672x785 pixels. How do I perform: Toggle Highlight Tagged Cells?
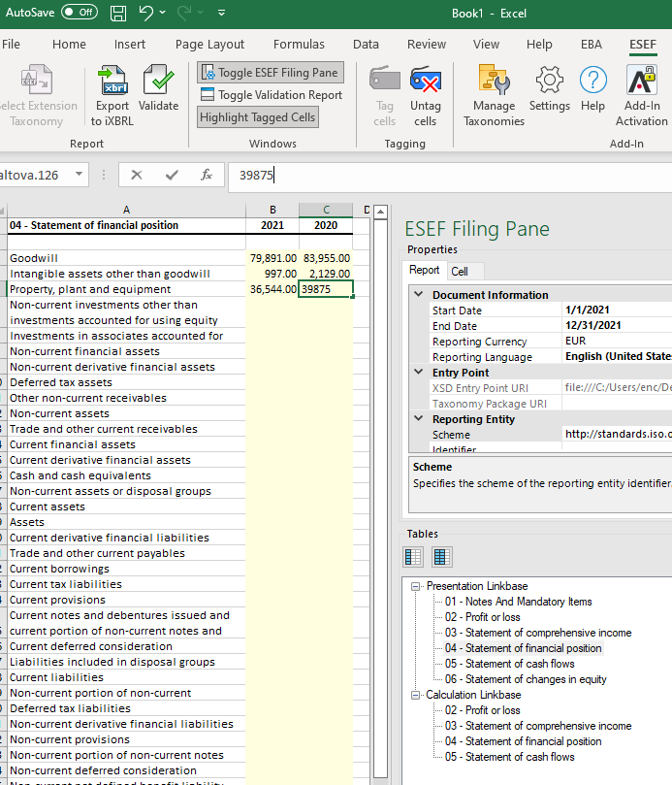pyautogui.click(x=258, y=117)
